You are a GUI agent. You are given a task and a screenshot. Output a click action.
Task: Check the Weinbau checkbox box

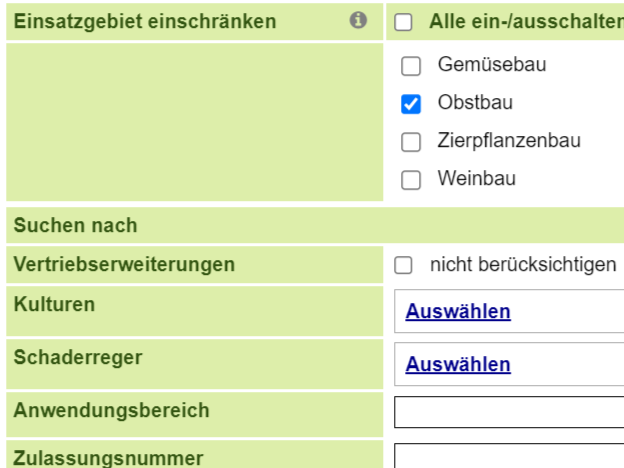[411, 180]
